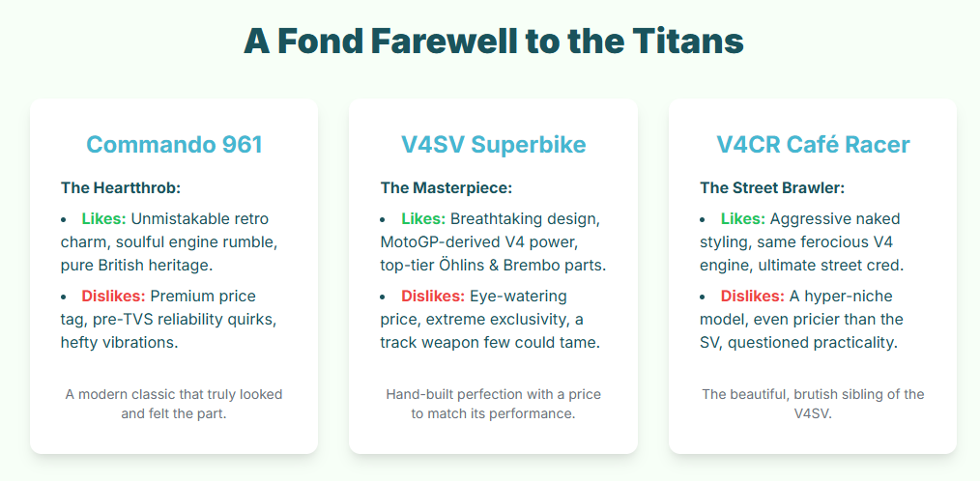Image resolution: width=980 pixels, height=481 pixels.
Task: Click the green Likes label in Commando card
Action: click(104, 219)
